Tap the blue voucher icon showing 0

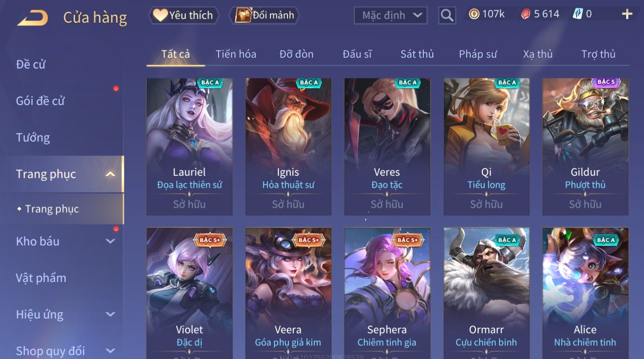pos(577,14)
